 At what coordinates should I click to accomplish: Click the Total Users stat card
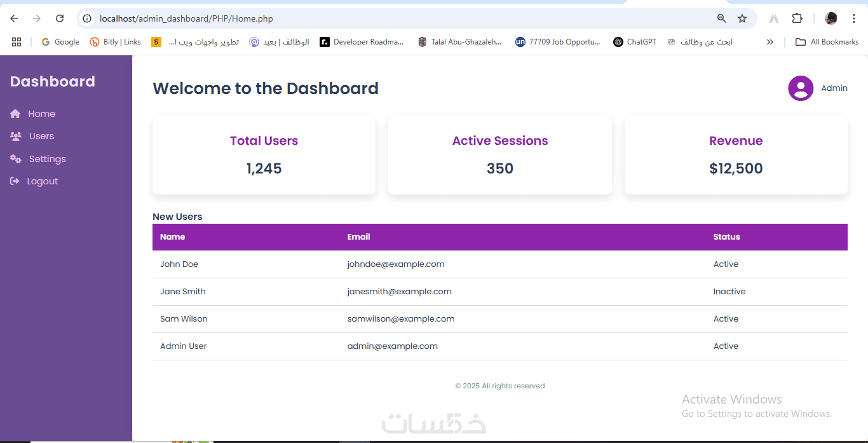264,155
